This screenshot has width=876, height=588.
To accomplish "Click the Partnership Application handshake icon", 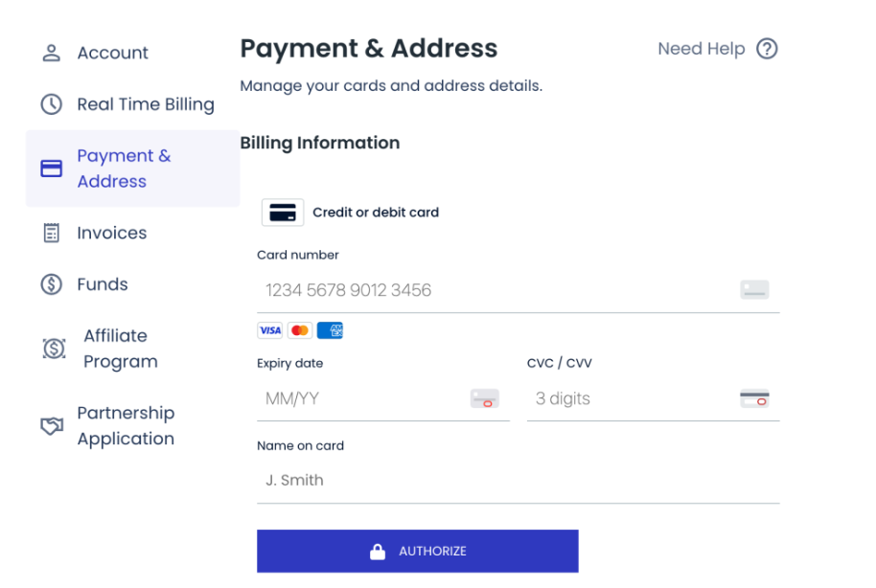I will (x=52, y=426).
